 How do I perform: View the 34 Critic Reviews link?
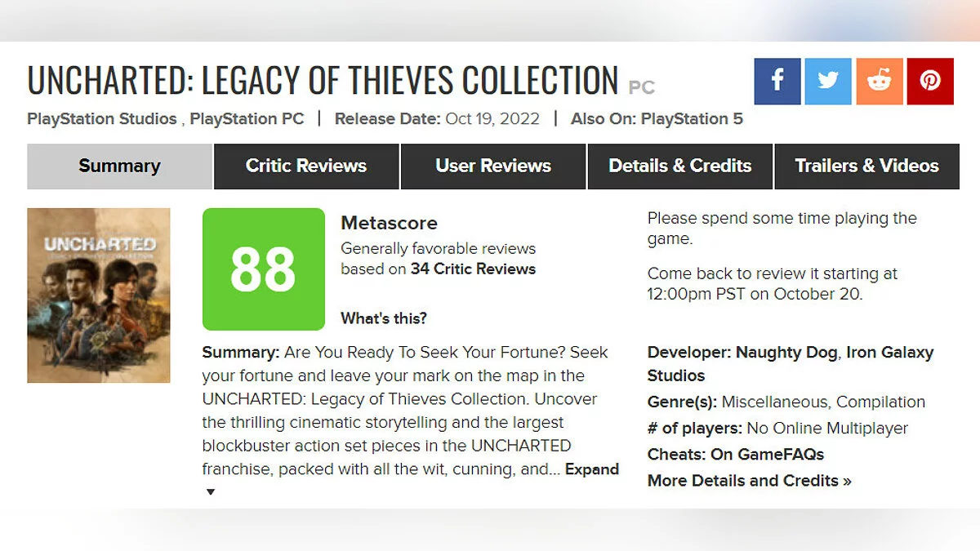tap(473, 269)
